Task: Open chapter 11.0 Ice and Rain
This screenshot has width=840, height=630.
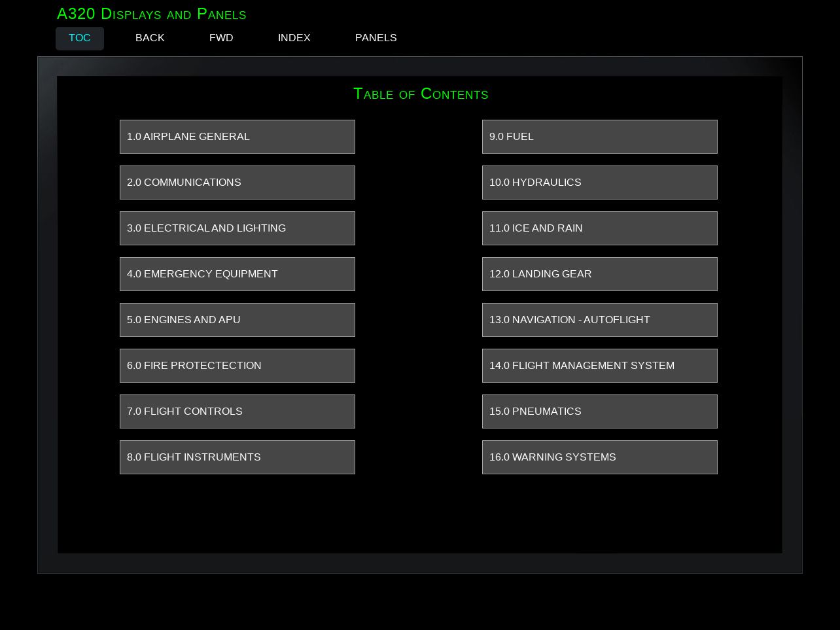Action: pos(600,228)
